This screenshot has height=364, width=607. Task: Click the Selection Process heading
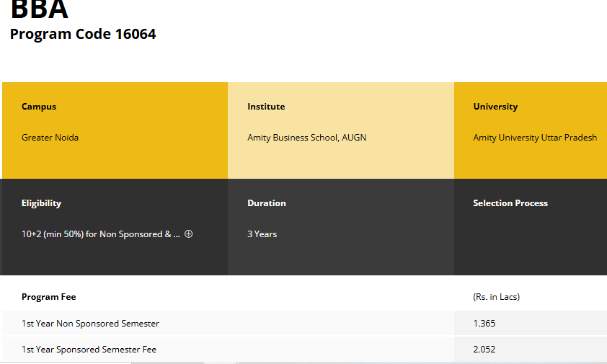click(510, 203)
